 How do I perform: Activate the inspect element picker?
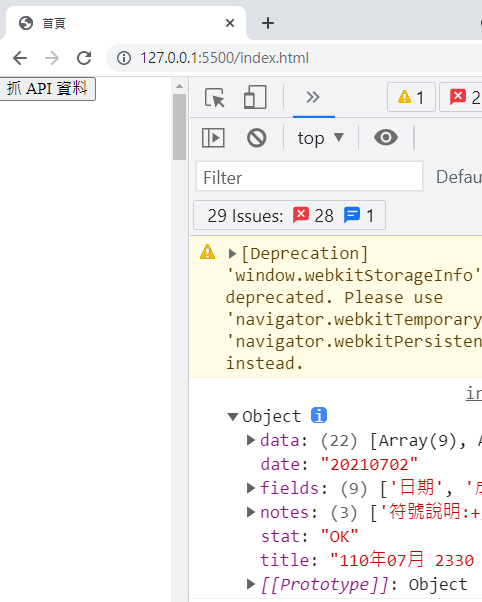pos(215,98)
